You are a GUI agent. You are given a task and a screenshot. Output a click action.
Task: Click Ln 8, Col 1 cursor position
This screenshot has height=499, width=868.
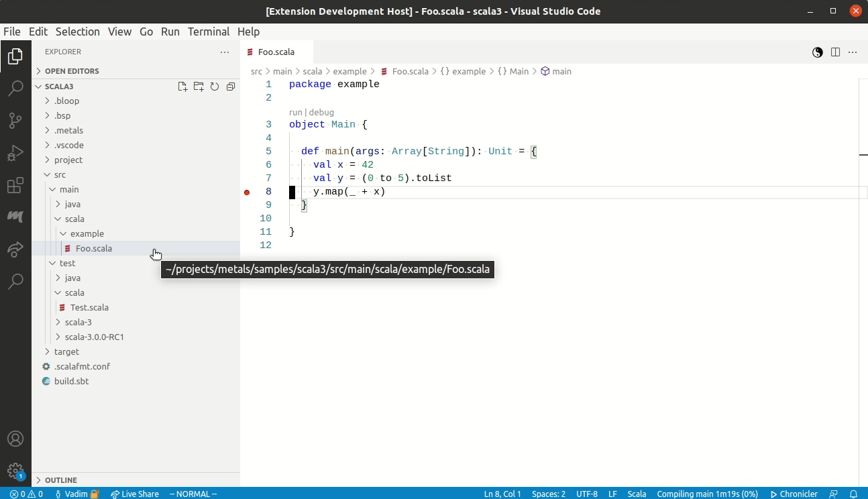pyautogui.click(x=502, y=494)
